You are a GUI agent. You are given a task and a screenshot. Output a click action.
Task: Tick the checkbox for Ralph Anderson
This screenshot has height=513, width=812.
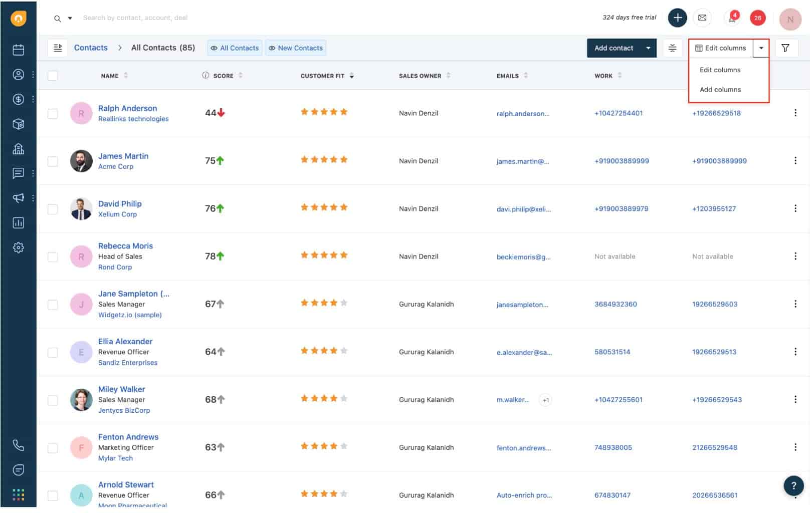tap(53, 114)
